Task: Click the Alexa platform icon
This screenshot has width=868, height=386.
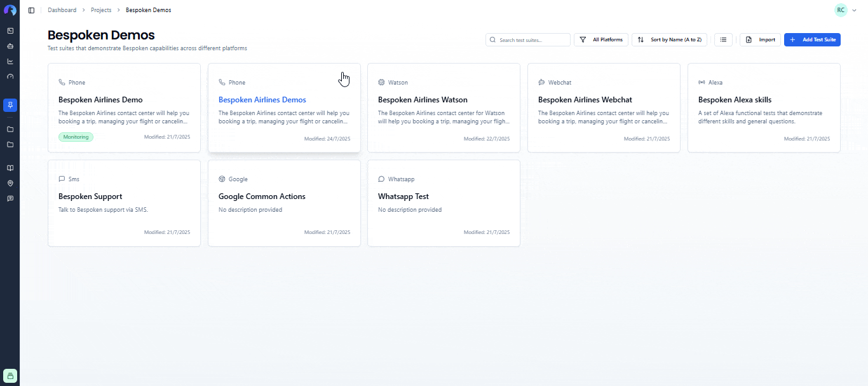Action: click(x=702, y=82)
